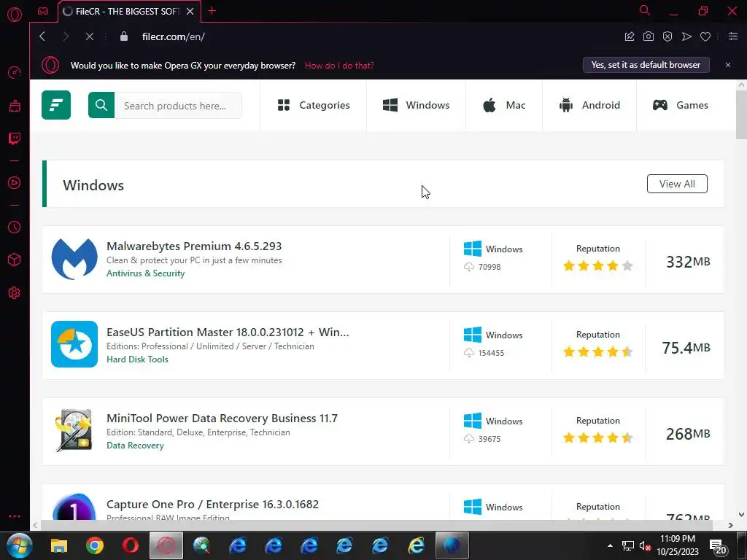
Task: Open EaseUS Partition Master 18.0.0.231012 title
Action: pos(228,332)
